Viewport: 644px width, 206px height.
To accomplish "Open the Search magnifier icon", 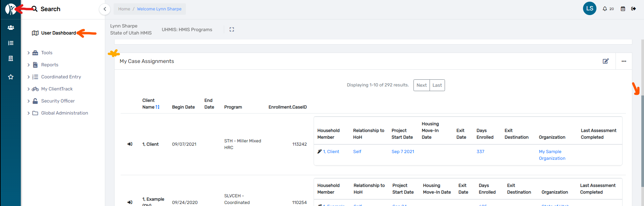I will [x=35, y=9].
